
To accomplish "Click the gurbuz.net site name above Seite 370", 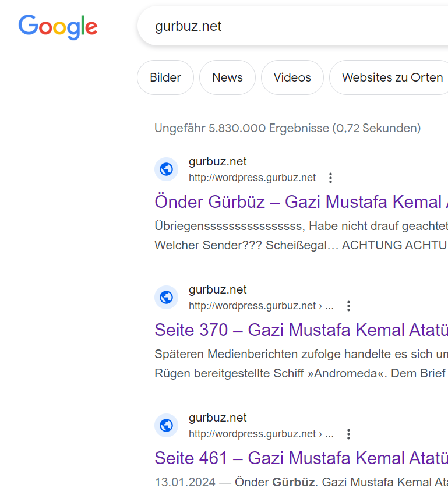I will [x=217, y=290].
